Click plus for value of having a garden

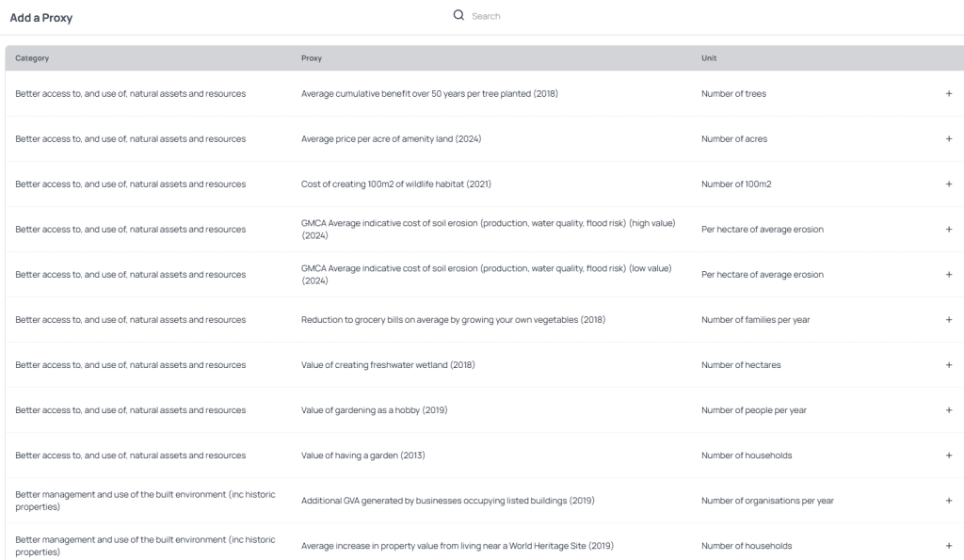(948, 456)
